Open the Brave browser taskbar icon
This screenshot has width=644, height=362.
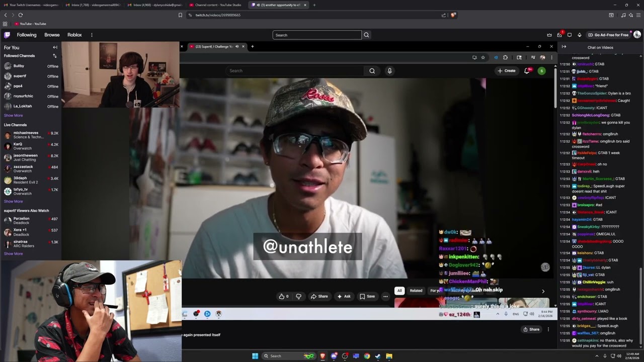pos(323,356)
